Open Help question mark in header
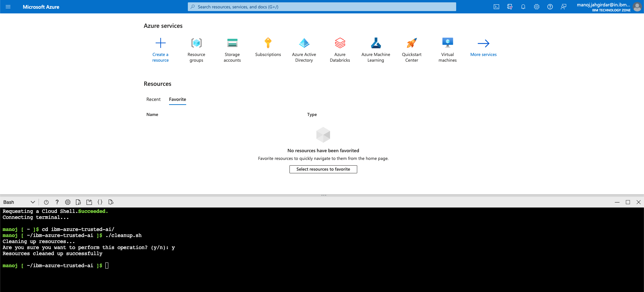The image size is (644, 292). pos(550,7)
